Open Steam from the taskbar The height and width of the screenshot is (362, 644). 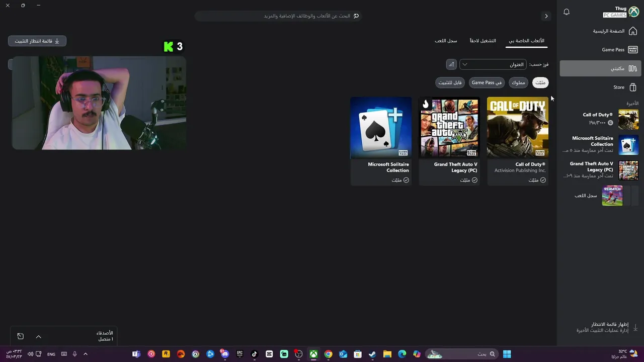pos(372,354)
